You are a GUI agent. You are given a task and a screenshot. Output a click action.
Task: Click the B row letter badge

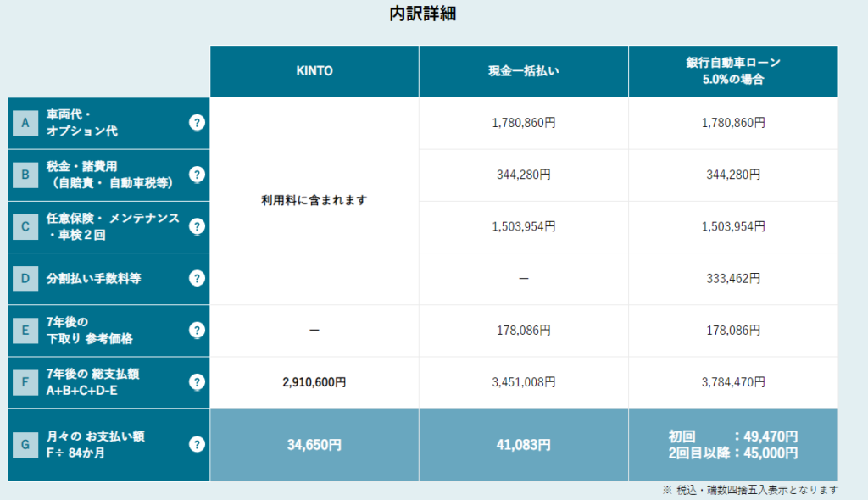[25, 175]
